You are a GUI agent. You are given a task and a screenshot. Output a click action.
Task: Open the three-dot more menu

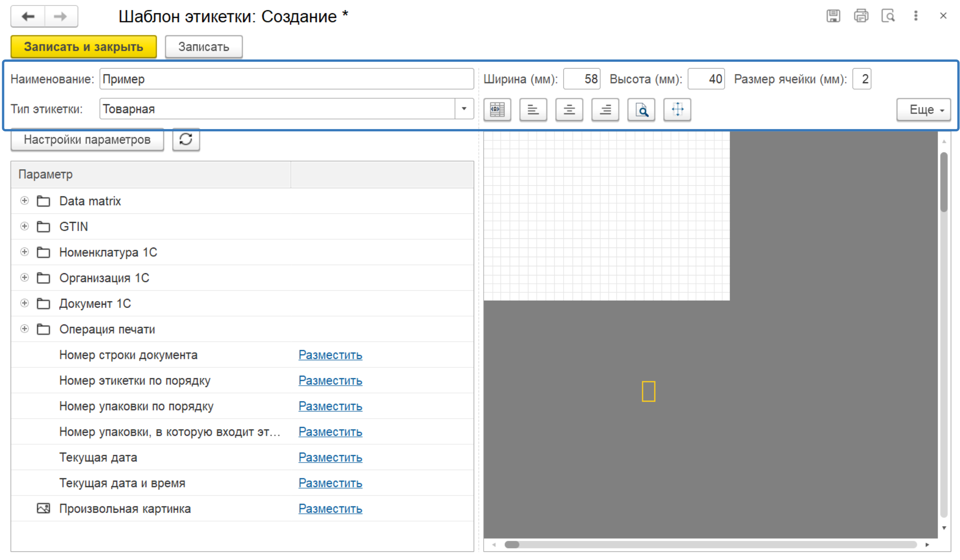click(916, 16)
